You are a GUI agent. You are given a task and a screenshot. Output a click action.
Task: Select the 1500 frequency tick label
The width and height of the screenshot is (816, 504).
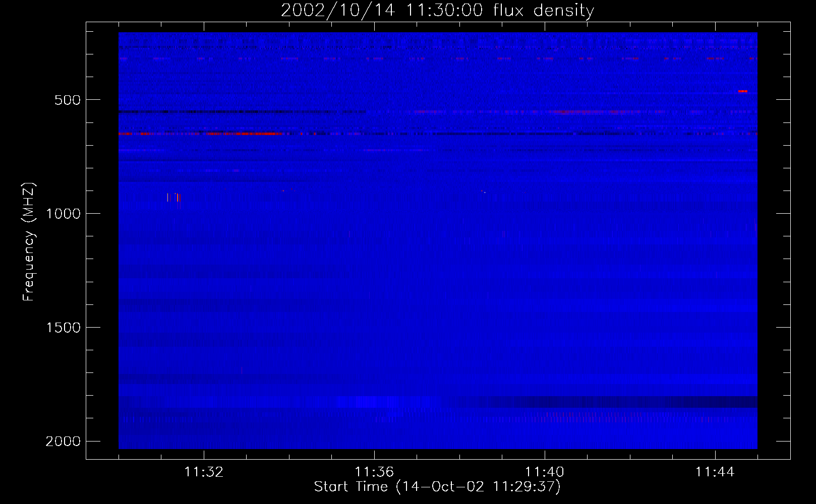[x=63, y=328]
